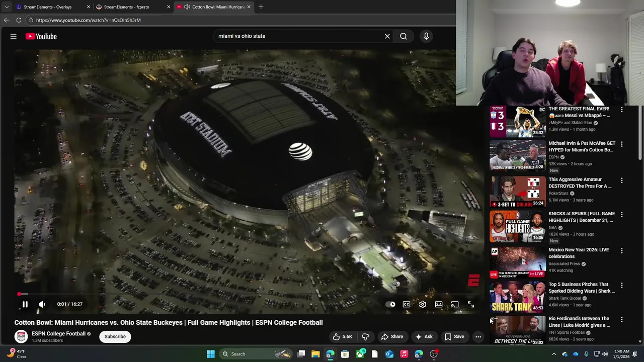Open a new browser tab
The height and width of the screenshot is (362, 644).
pyautogui.click(x=261, y=7)
